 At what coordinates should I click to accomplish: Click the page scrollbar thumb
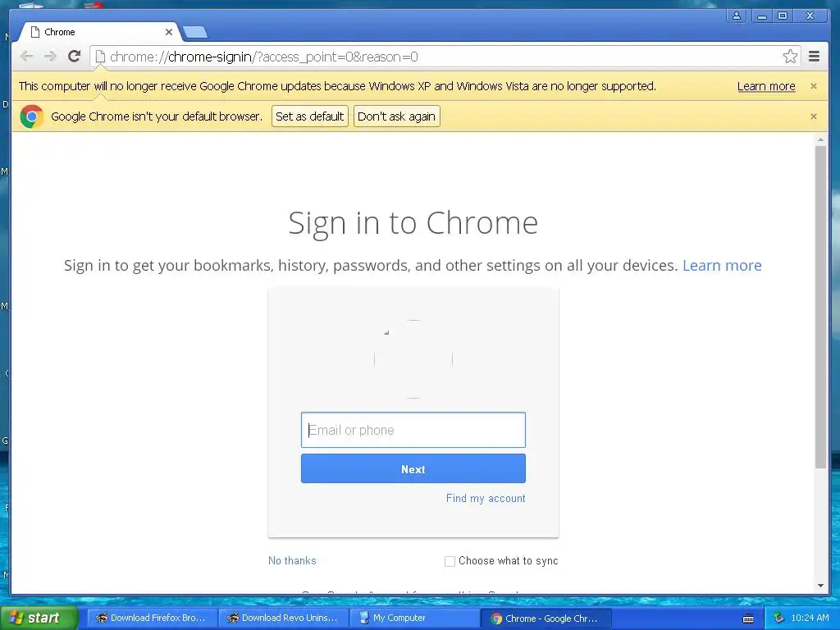point(820,307)
